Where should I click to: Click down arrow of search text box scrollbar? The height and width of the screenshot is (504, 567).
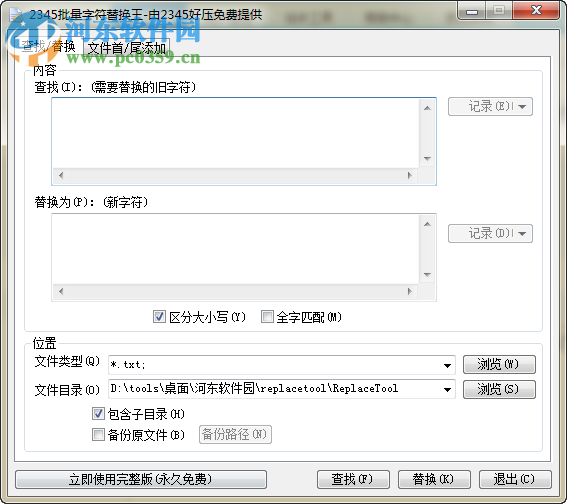click(x=427, y=159)
